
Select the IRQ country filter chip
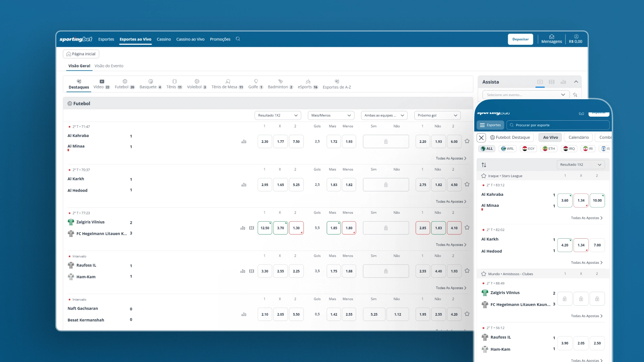[x=569, y=149]
